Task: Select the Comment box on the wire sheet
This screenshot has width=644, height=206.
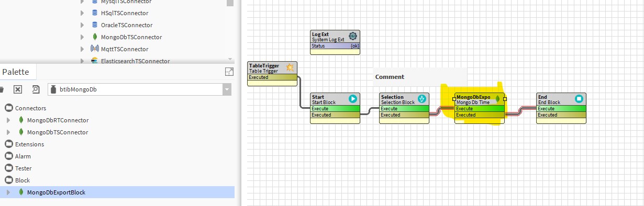Action: click(420, 76)
